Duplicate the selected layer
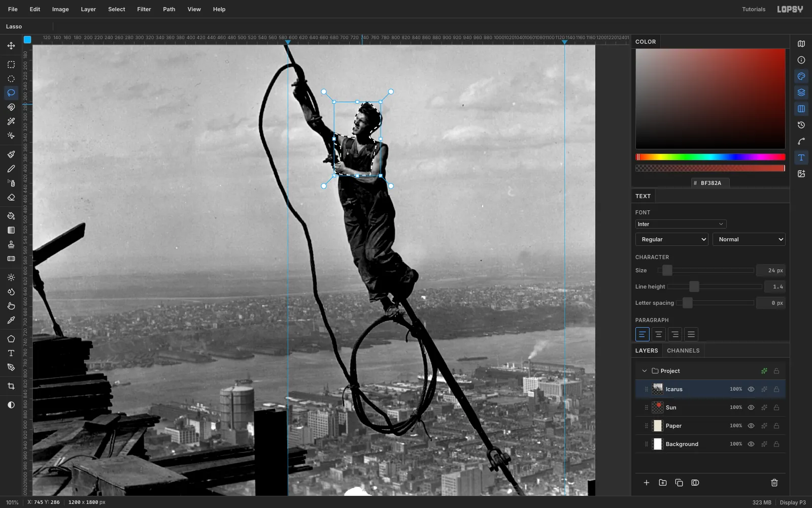Screen dimensions: 812x508 click(x=679, y=483)
